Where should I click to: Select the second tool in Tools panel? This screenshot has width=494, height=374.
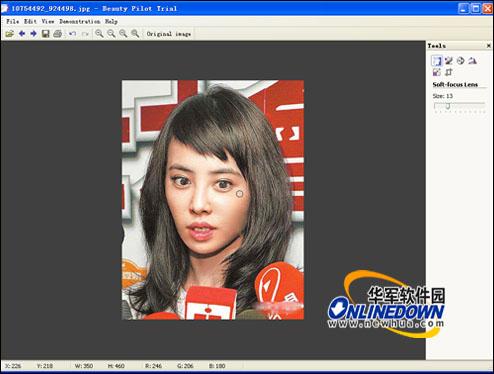tap(449, 61)
